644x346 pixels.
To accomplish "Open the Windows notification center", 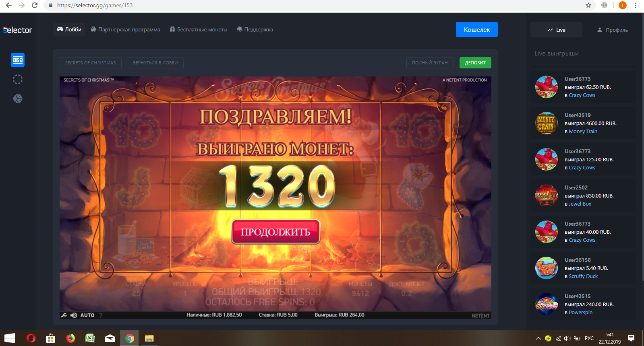I will 631,338.
